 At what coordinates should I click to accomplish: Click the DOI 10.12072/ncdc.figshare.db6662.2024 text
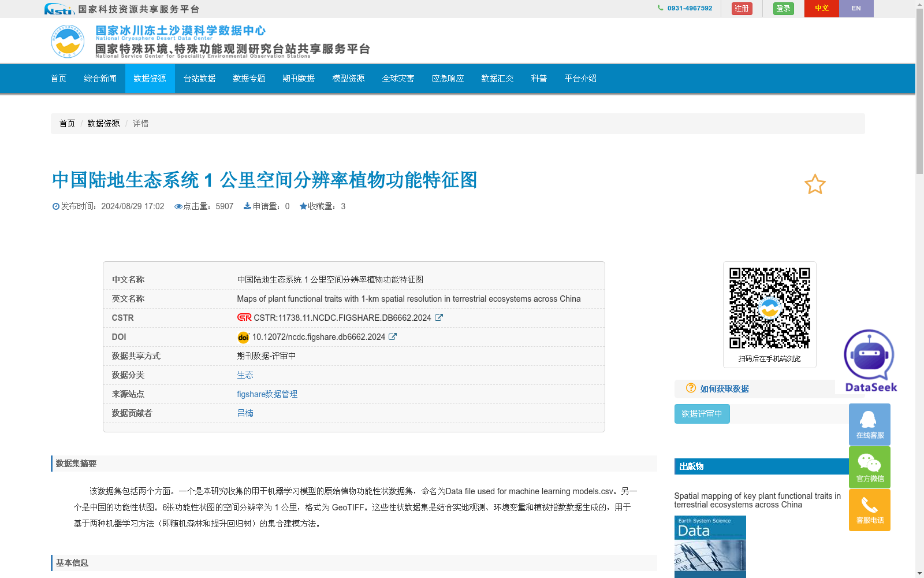[x=319, y=337]
